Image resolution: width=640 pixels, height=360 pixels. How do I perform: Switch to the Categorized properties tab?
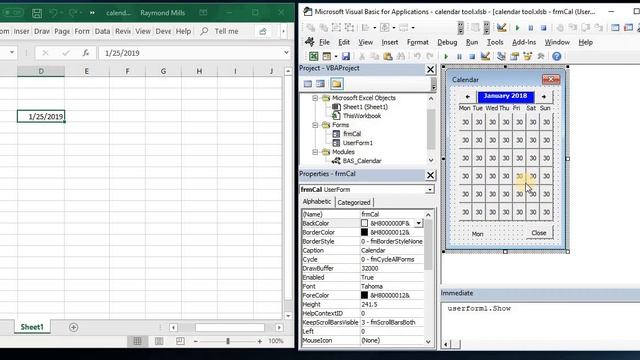pos(354,202)
